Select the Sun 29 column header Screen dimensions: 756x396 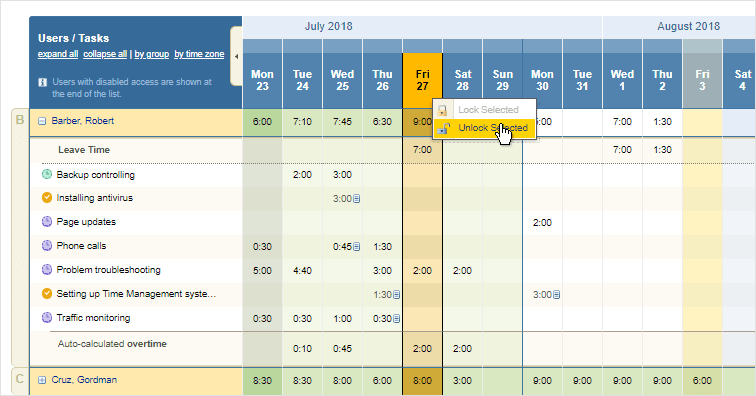coord(502,80)
